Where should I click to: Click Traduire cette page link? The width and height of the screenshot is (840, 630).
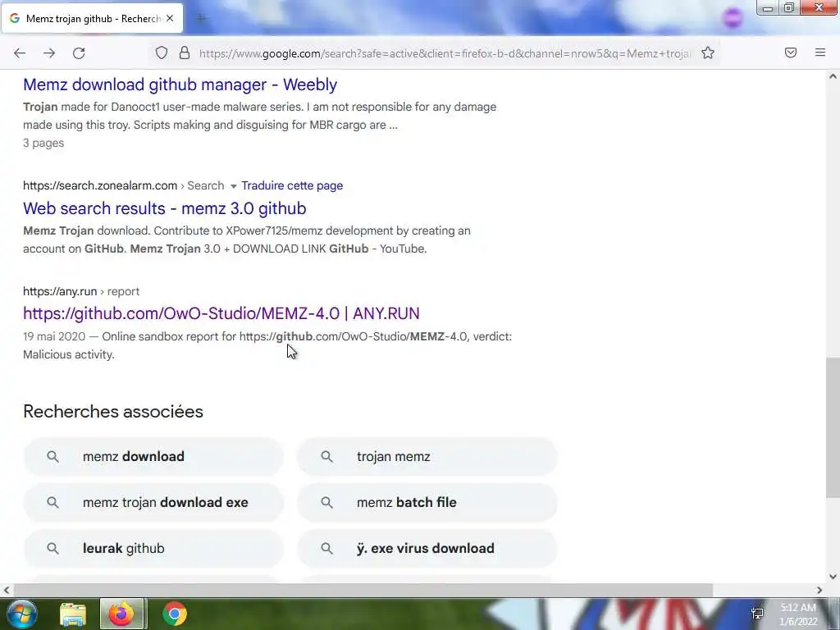(292, 185)
